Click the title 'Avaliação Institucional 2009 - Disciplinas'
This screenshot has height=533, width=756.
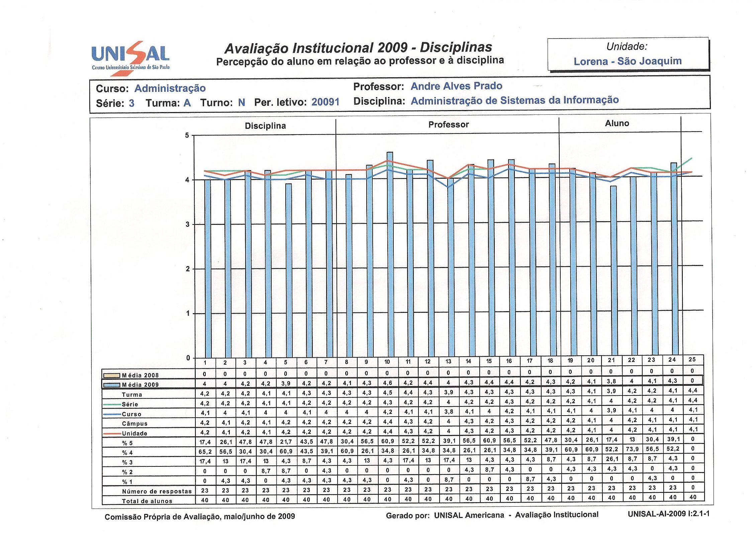click(358, 48)
